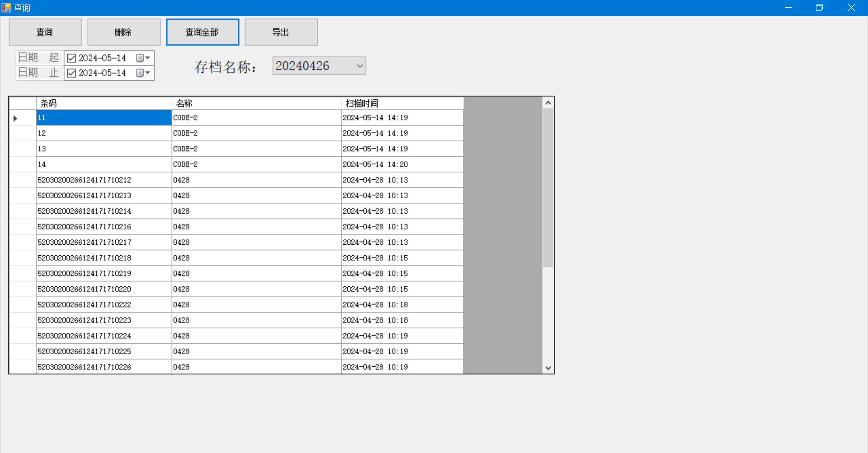868x453 pixels.
Task: Click the 删除 delete button
Action: pyautogui.click(x=124, y=32)
